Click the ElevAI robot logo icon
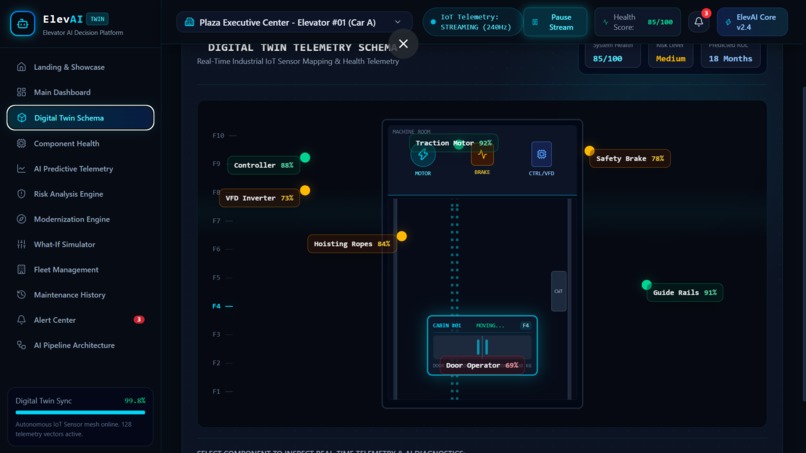 click(22, 23)
